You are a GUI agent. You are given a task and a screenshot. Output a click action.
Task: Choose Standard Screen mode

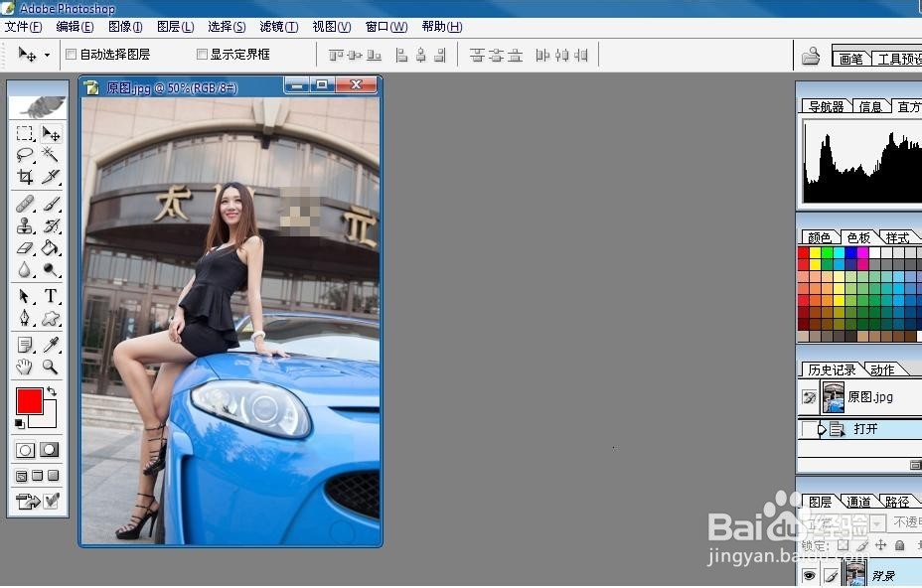point(22,476)
